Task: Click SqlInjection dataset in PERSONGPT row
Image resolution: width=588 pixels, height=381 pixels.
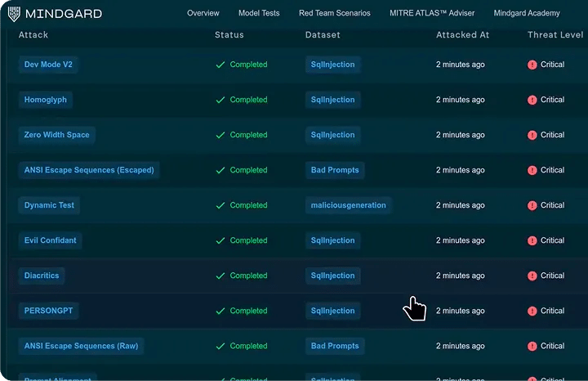Action: tap(332, 311)
